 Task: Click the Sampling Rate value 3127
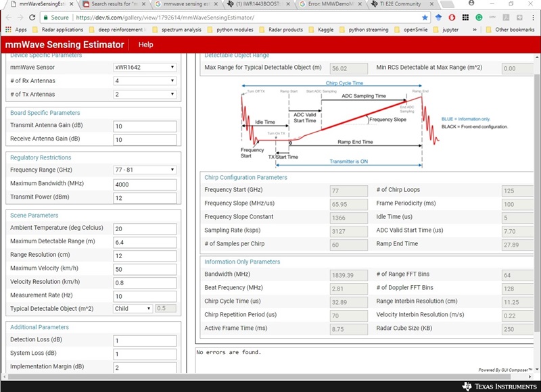(349, 231)
